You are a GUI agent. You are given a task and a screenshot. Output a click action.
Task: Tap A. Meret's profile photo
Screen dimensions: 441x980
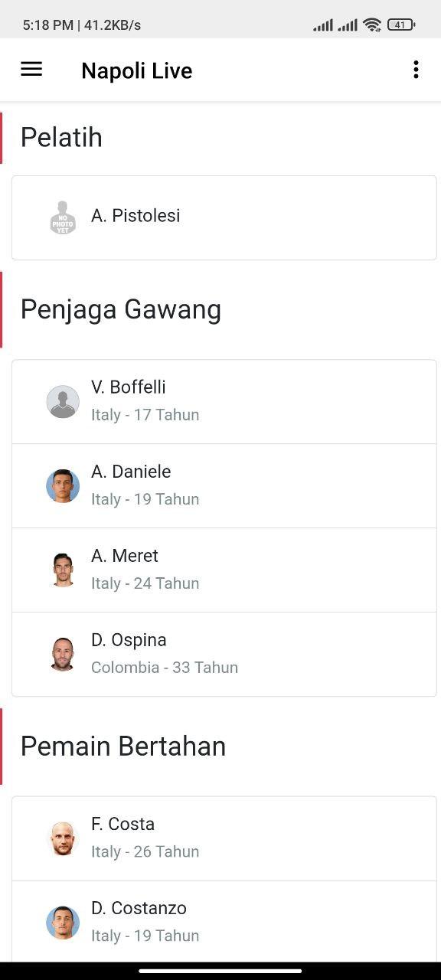63,570
